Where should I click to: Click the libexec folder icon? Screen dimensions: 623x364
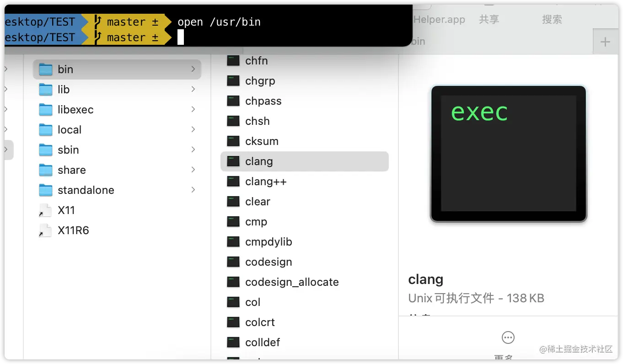[46, 110]
